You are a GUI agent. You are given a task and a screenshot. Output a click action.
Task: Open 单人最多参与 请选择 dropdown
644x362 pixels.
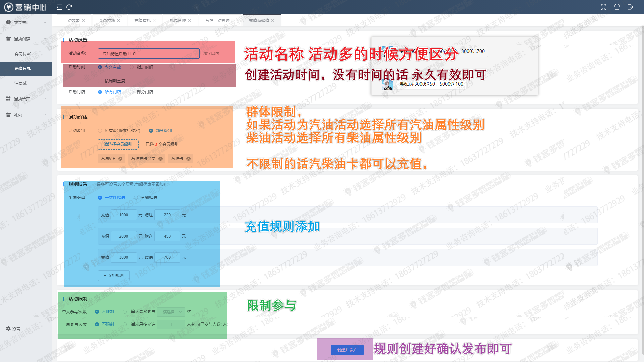coord(171,312)
